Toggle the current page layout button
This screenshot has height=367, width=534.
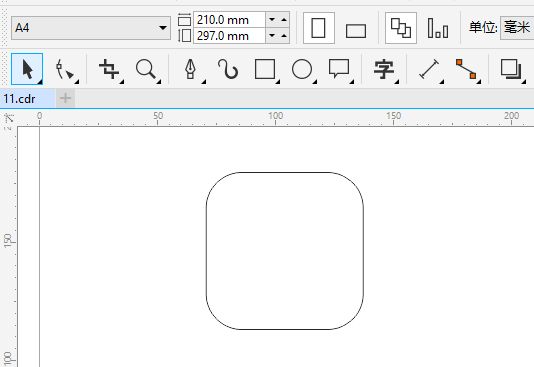point(438,28)
